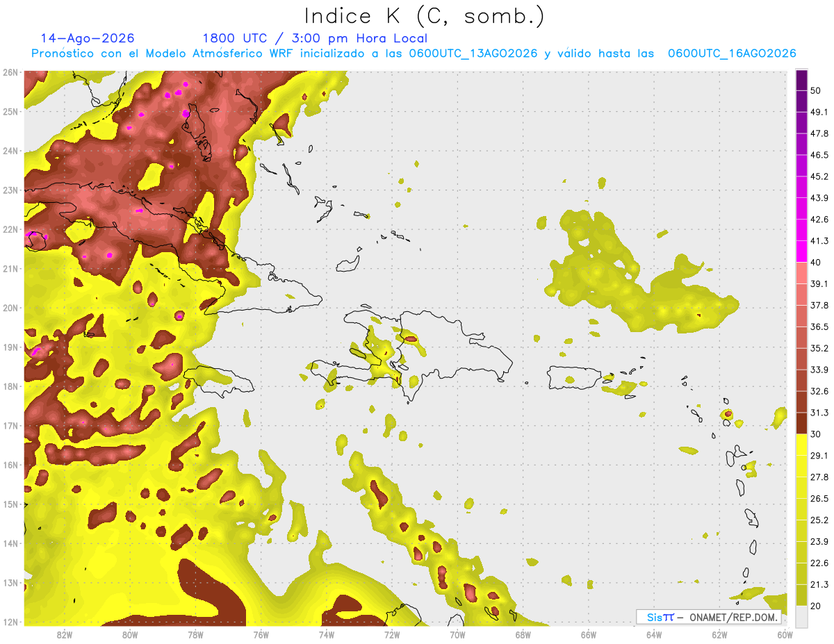Image resolution: width=834 pixels, height=644 pixels.
Task: Click the latitude label "24N"
Action: (x=10, y=151)
